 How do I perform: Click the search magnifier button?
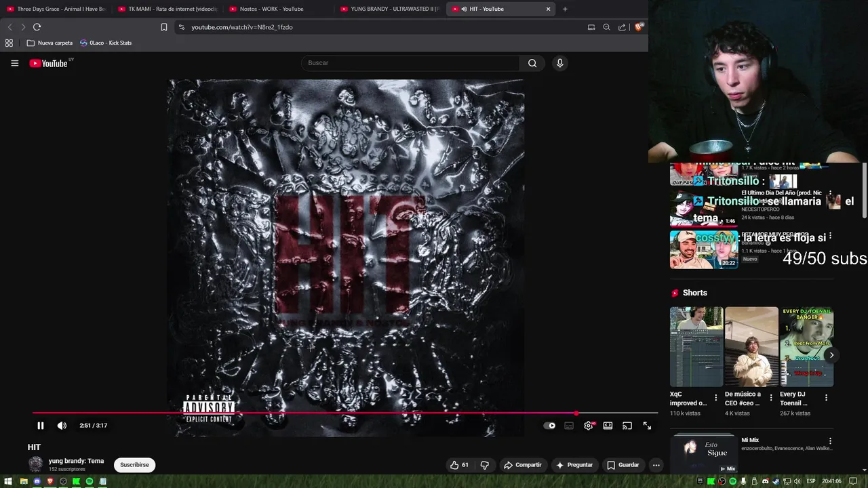pos(532,63)
